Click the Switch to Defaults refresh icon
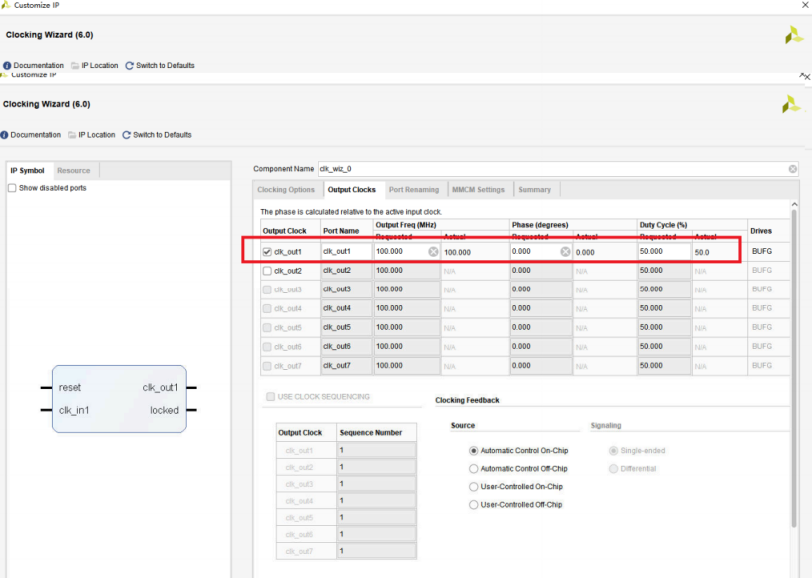 (x=127, y=135)
